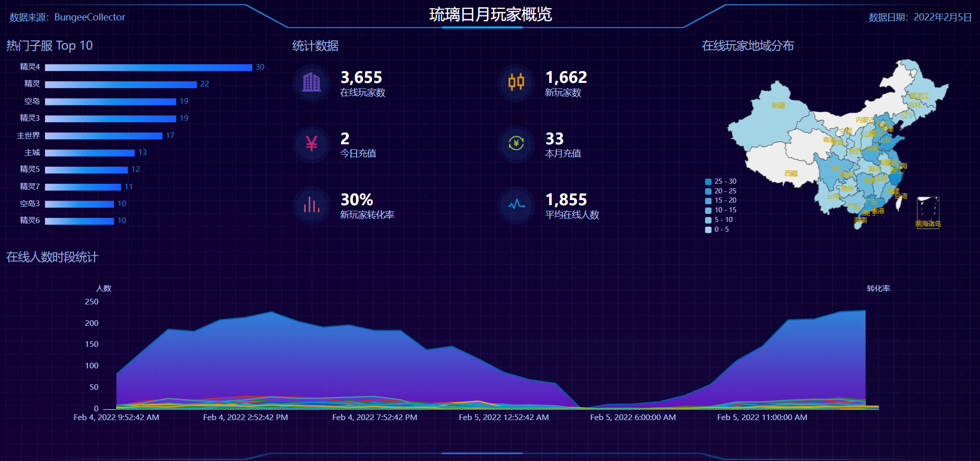The image size is (980, 461).
Task: Click the 精灵 bar with value 22
Action: 121,84
